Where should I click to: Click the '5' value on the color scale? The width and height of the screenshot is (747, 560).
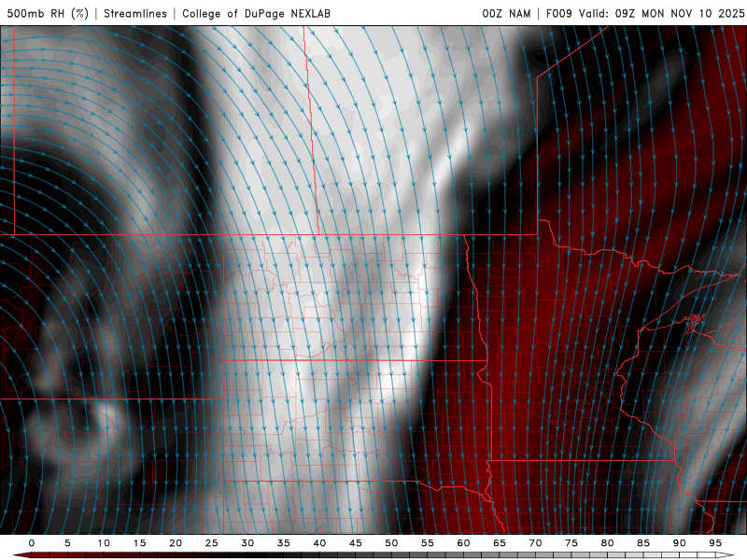[67, 543]
